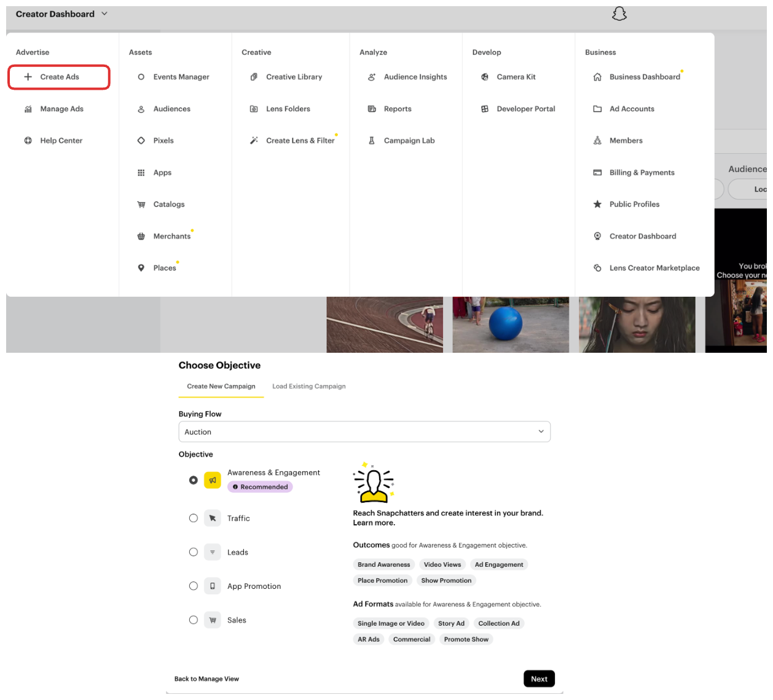Image resolution: width=773 pixels, height=700 pixels.
Task: Click the Traffic cursor icon
Action: pos(213,518)
